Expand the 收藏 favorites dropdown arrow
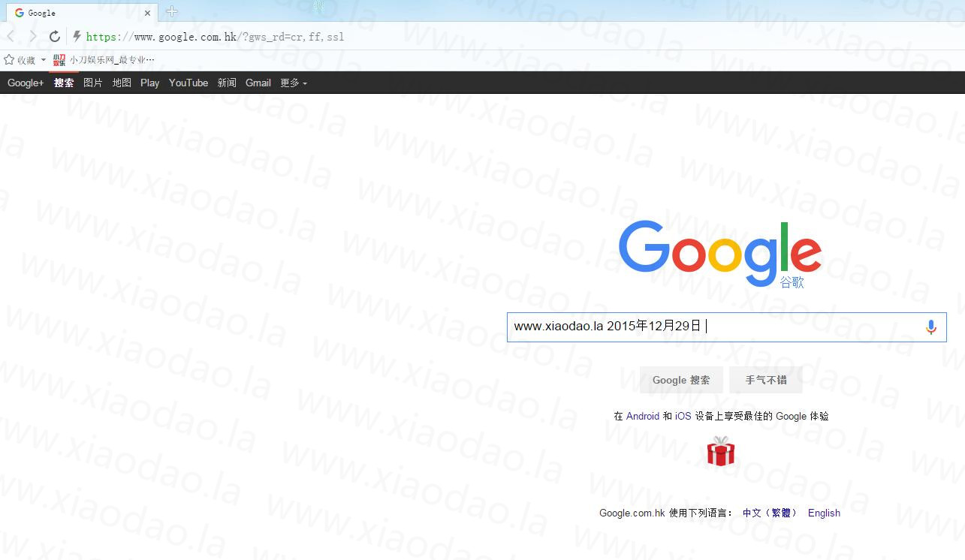965x560 pixels. coord(44,60)
